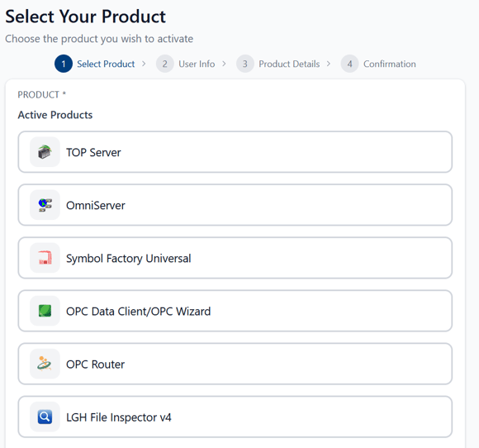
Task: Click the Symbol Factory Universal red icon
Action: (45, 258)
